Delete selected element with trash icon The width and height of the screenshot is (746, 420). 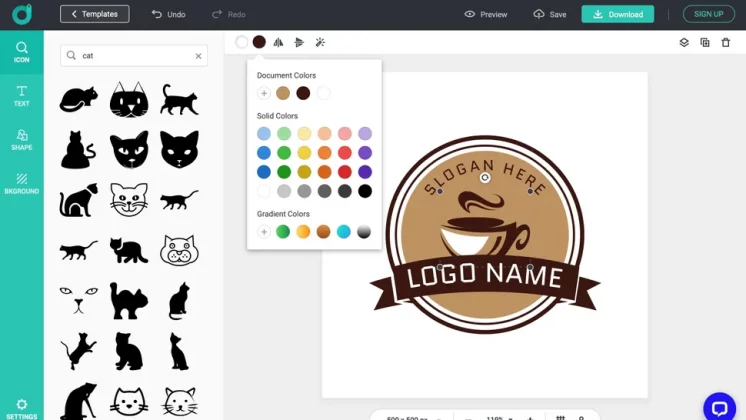(x=726, y=42)
